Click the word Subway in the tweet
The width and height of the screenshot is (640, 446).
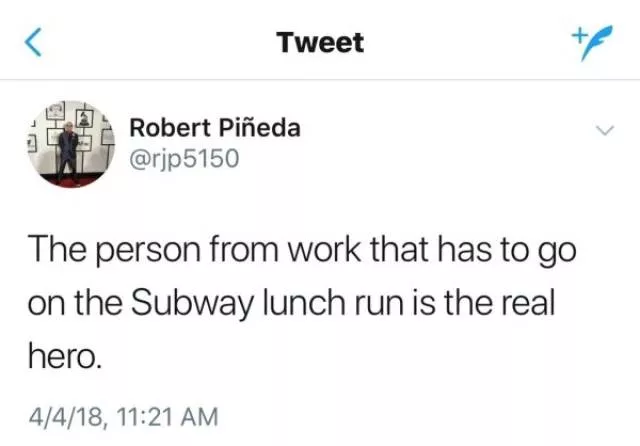[194, 300]
